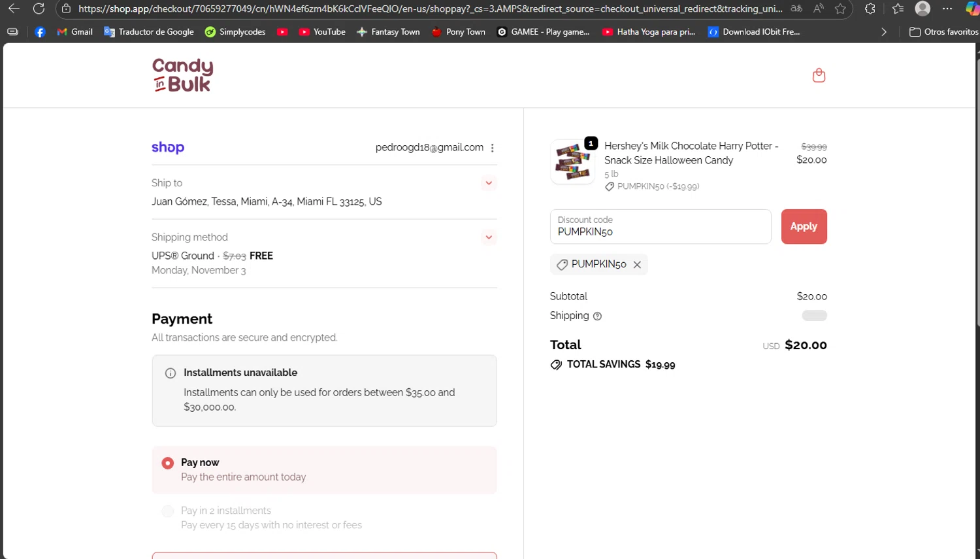This screenshot has width=980, height=559.
Task: Click Hershey's candy product thumbnail
Action: pos(573,161)
